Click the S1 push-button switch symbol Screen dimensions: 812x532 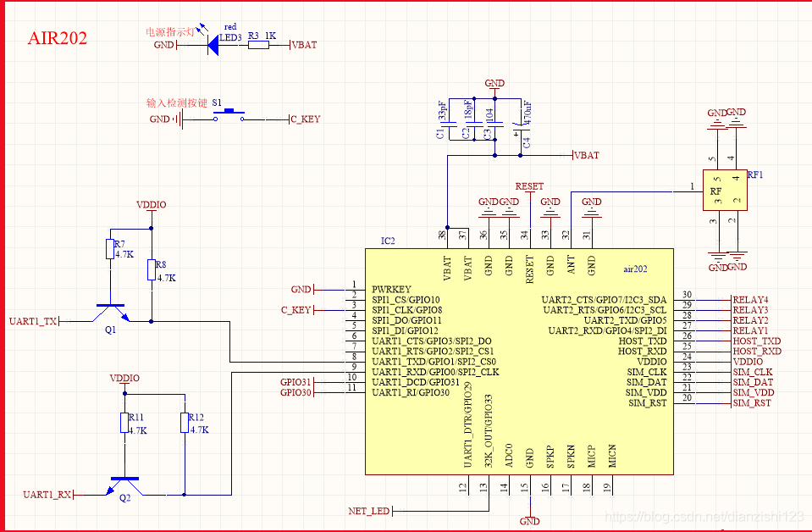[229, 116]
